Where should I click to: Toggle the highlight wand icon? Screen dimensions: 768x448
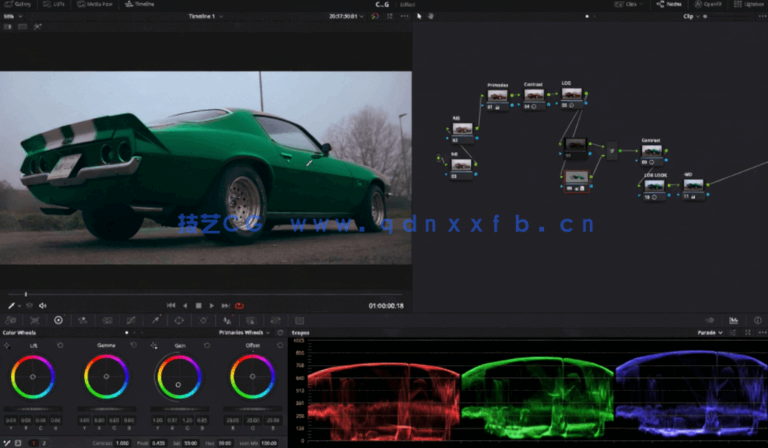(37, 27)
